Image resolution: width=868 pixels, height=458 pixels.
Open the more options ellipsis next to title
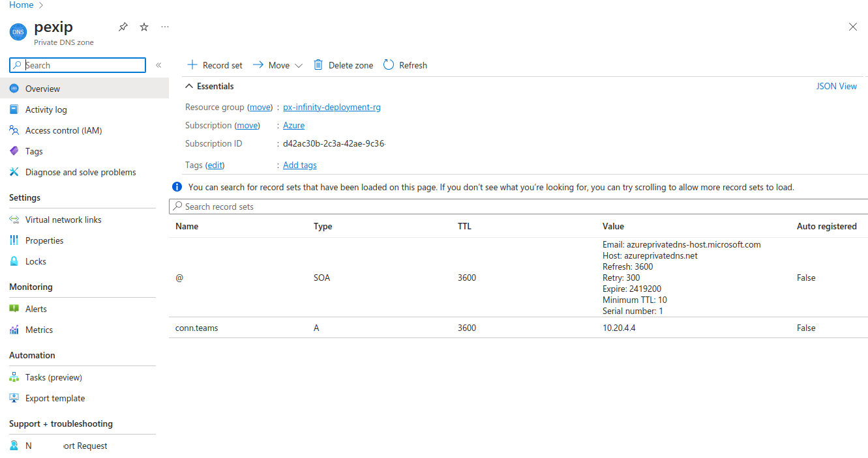165,27
